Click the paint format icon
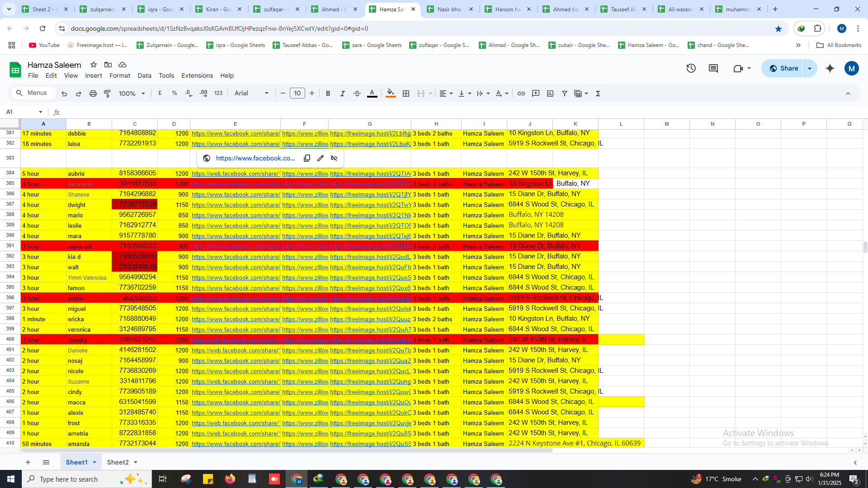This screenshot has height=488, width=868. (x=107, y=94)
